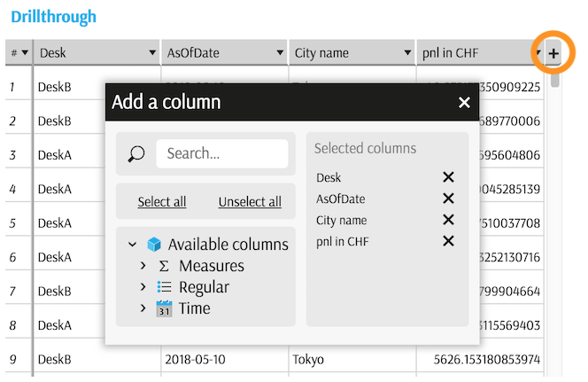Click the 2018-05-10 date cell
The image size is (588, 382).
[195, 360]
